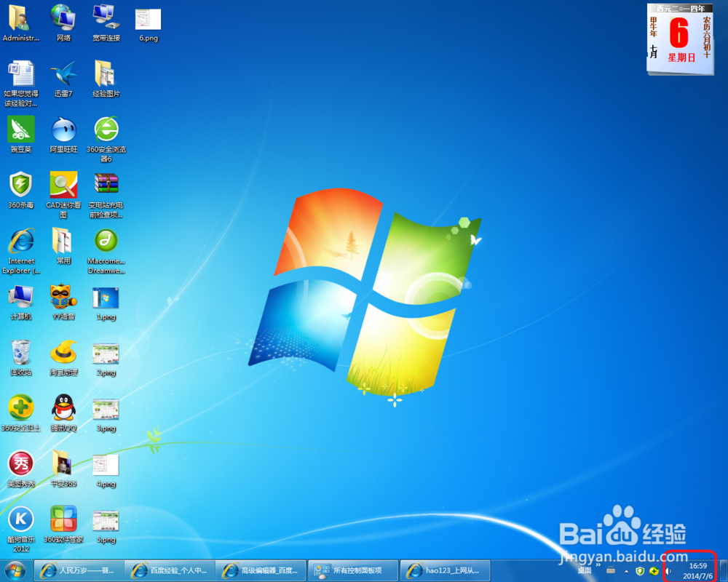Open the 回收站 recycle bin
This screenshot has height=582, width=728.
pos(21,358)
